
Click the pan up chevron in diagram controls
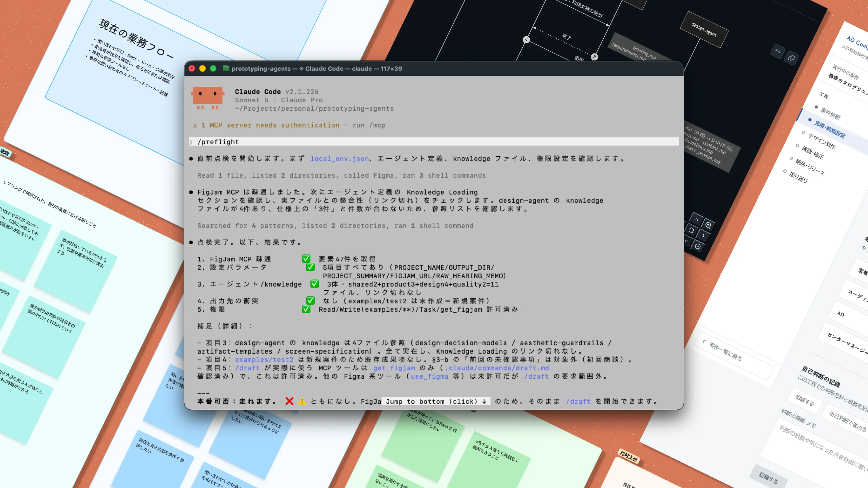(696, 219)
